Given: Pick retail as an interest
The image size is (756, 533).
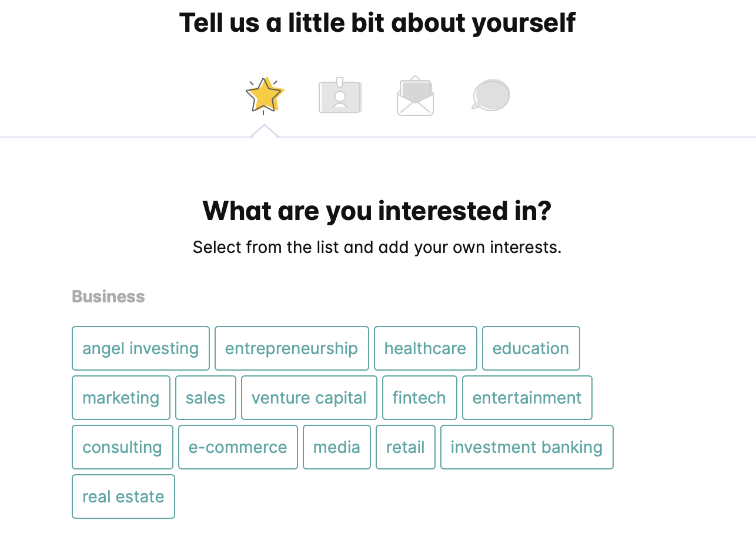Looking at the screenshot, I should tap(406, 447).
